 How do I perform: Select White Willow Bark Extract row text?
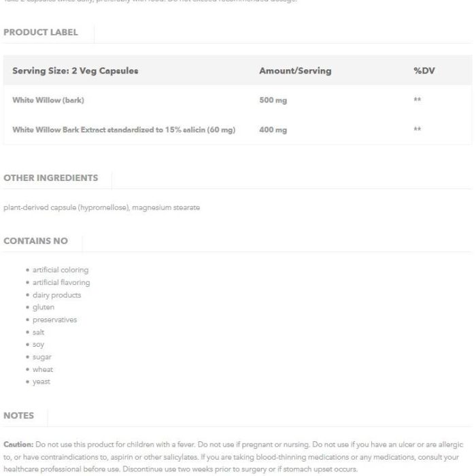124,130
